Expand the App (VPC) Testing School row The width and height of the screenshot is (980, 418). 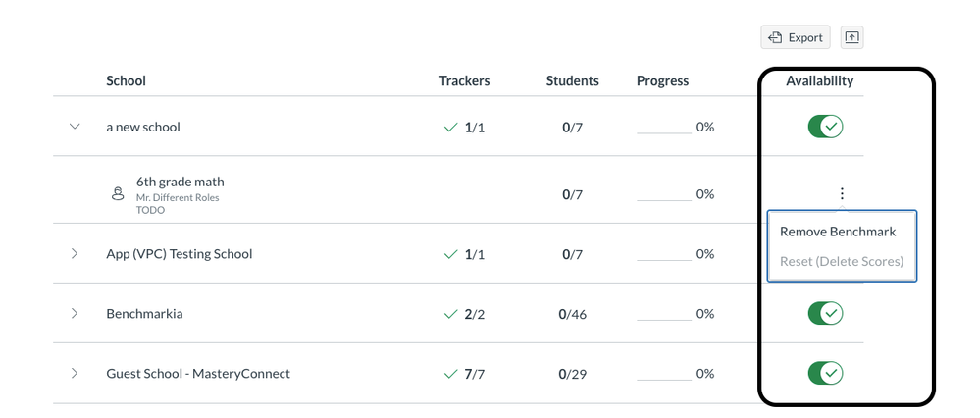tap(75, 254)
